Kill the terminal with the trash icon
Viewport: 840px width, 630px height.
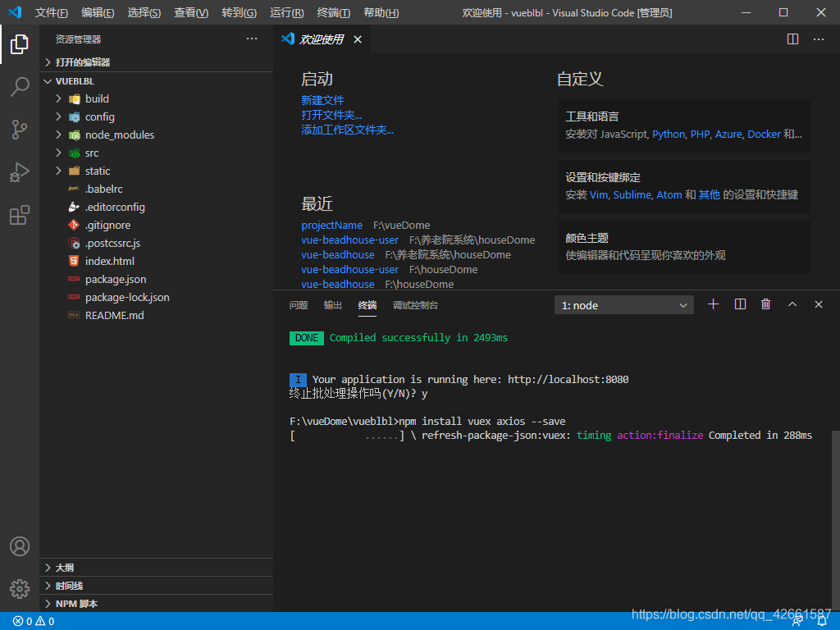click(765, 304)
